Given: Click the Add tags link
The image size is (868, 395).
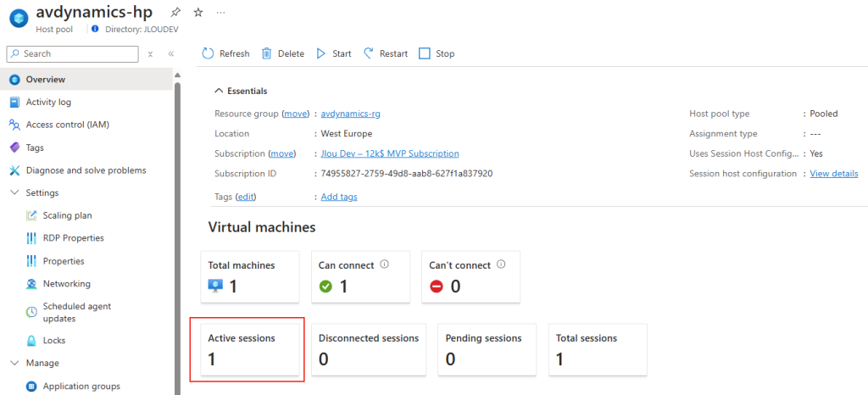Looking at the screenshot, I should pos(339,197).
